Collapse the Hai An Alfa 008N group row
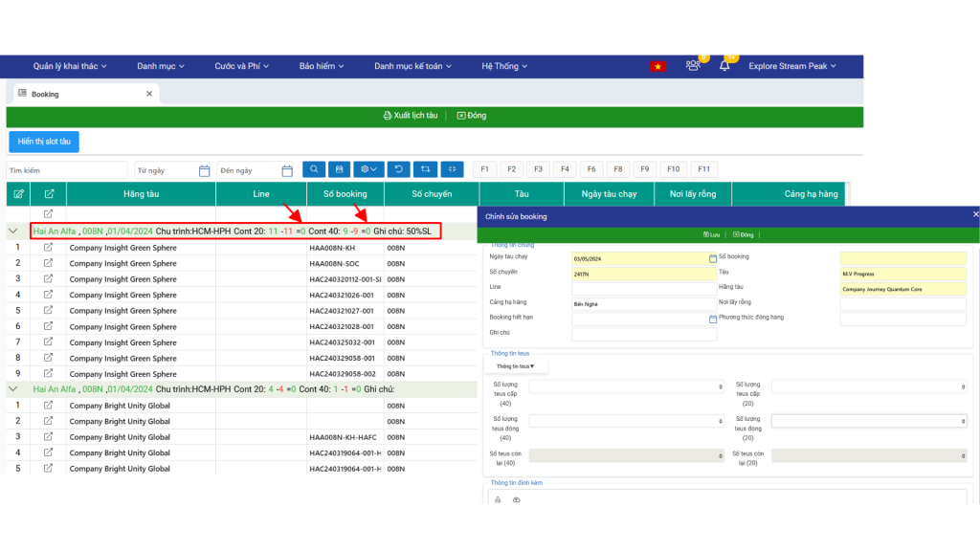The width and height of the screenshot is (980, 551). 12,231
